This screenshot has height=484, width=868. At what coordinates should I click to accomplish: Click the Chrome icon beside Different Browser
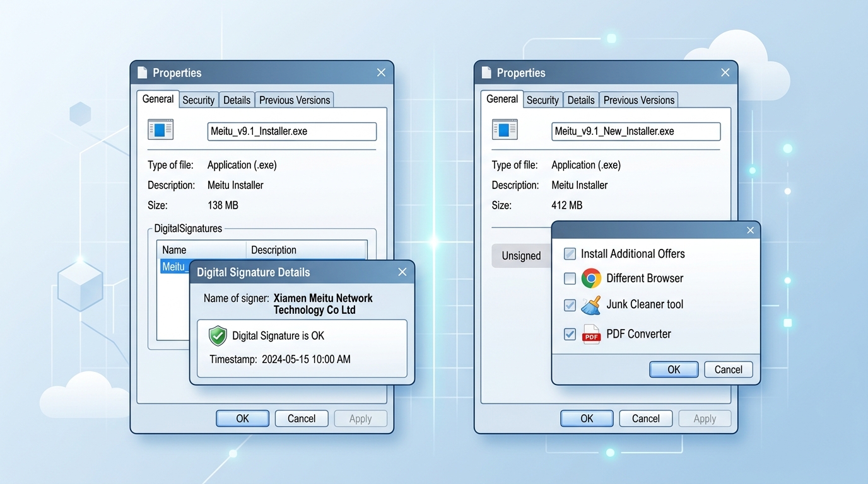coord(591,278)
